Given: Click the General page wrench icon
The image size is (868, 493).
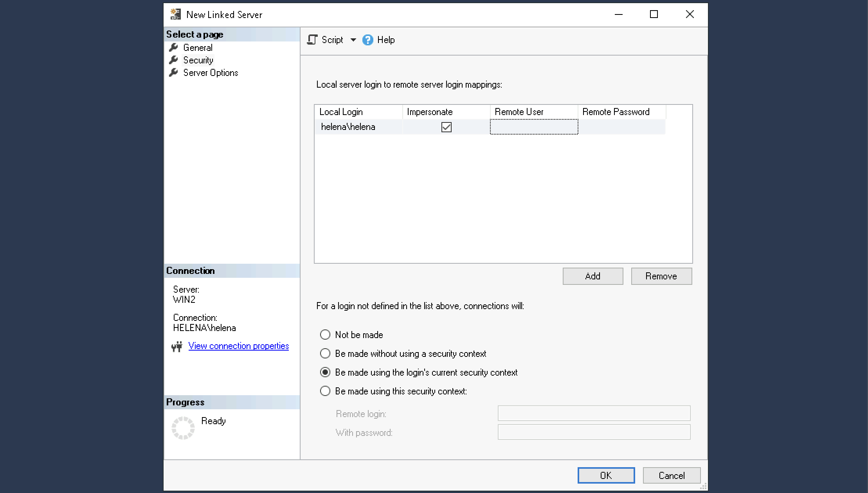Looking at the screenshot, I should [x=173, y=47].
